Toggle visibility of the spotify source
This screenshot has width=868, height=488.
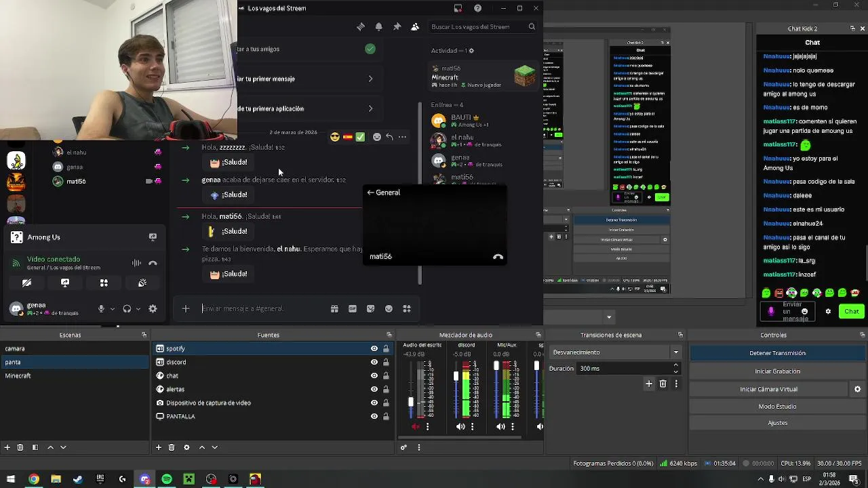pos(374,348)
